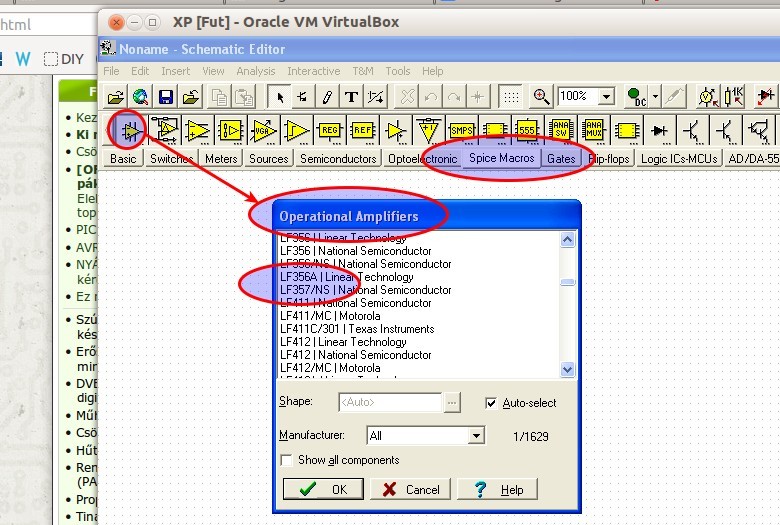Image resolution: width=780 pixels, height=525 pixels.
Task: Select the 555 timer component icon
Action: pos(527,131)
